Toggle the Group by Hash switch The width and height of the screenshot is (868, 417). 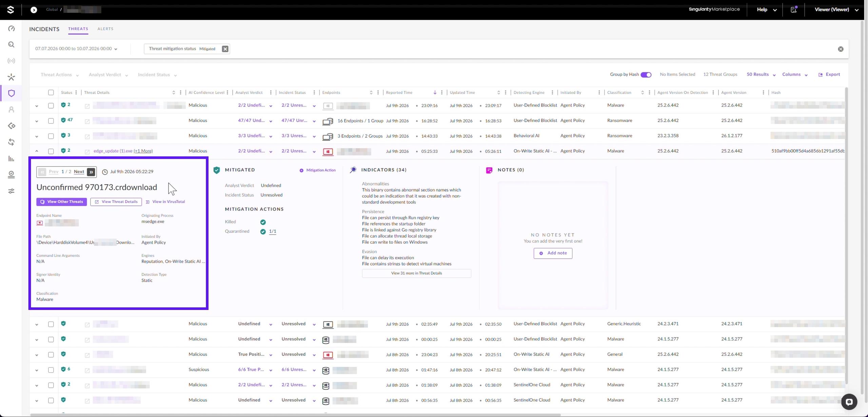tap(646, 75)
